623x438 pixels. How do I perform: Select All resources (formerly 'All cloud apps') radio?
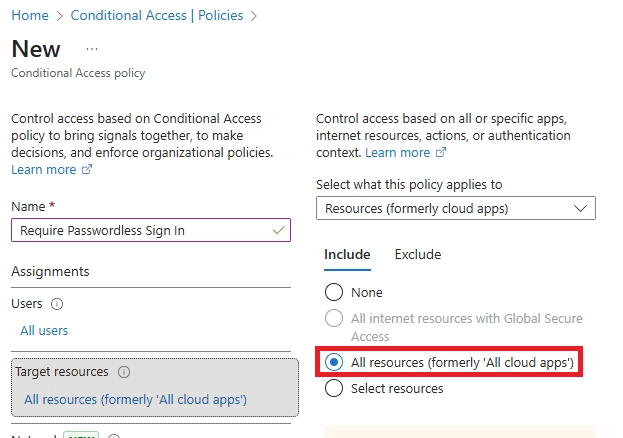[334, 362]
